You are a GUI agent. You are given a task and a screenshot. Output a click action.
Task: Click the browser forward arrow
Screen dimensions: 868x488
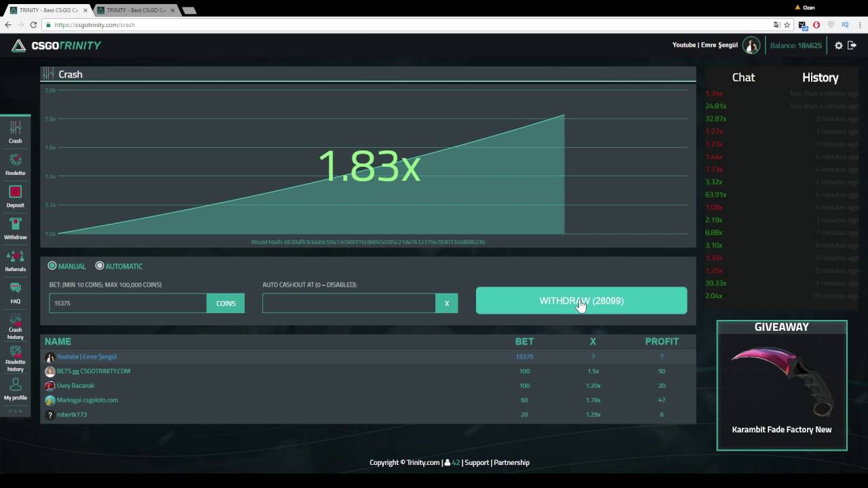tap(20, 24)
